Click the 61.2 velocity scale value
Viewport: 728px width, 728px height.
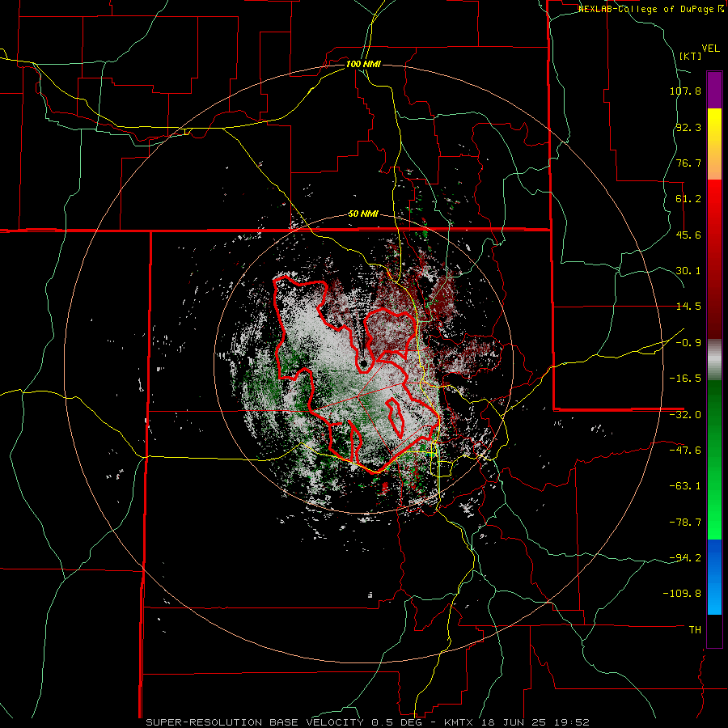[688, 199]
